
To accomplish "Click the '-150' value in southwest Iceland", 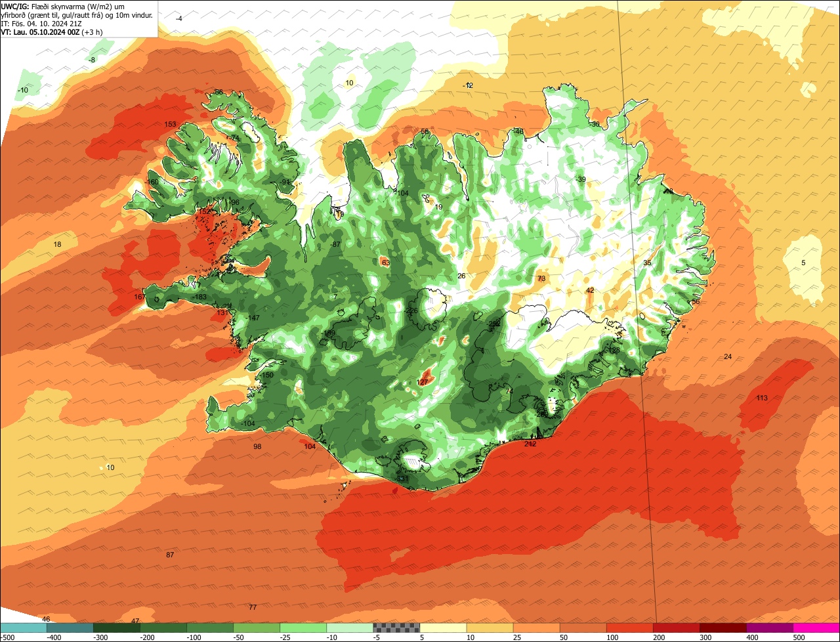I will 266,375.
